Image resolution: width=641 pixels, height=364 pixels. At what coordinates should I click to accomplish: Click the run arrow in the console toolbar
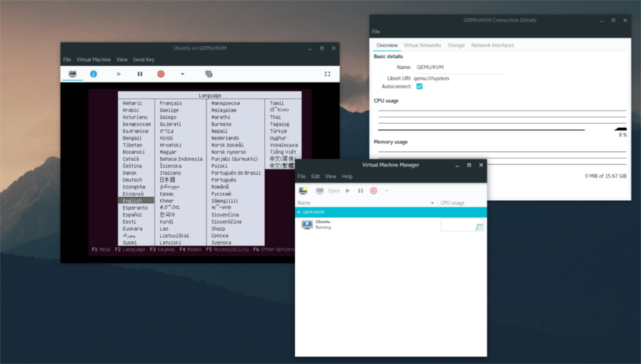point(118,73)
